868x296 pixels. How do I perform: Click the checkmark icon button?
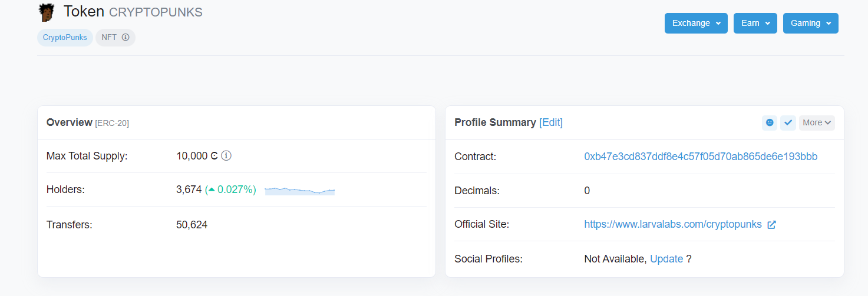pos(788,122)
